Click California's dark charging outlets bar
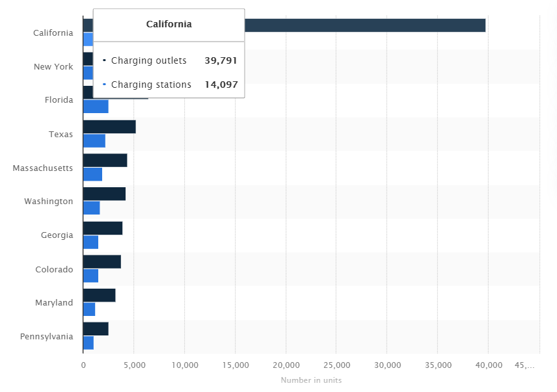This screenshot has width=557, height=392. pyautogui.click(x=365, y=25)
